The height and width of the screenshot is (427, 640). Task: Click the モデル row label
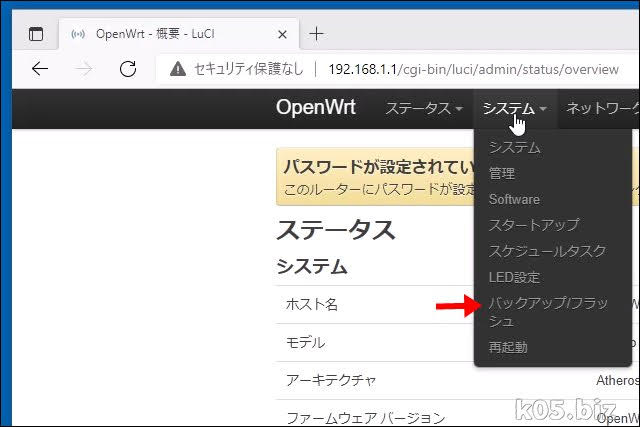(306, 342)
